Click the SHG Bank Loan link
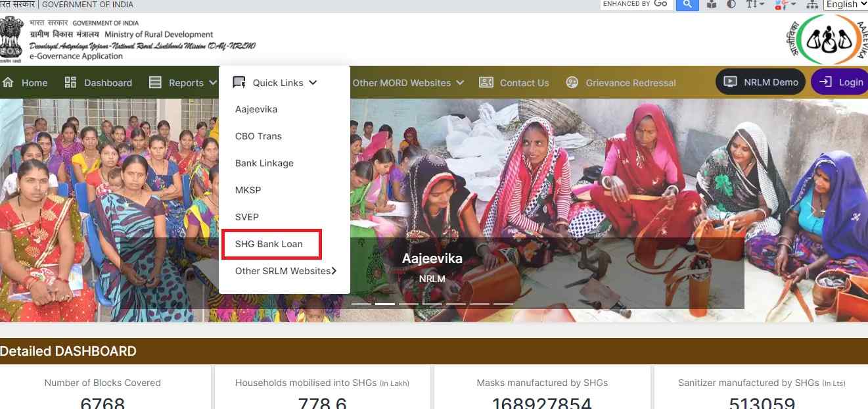Viewport: 868px width, 409px height. coord(269,243)
